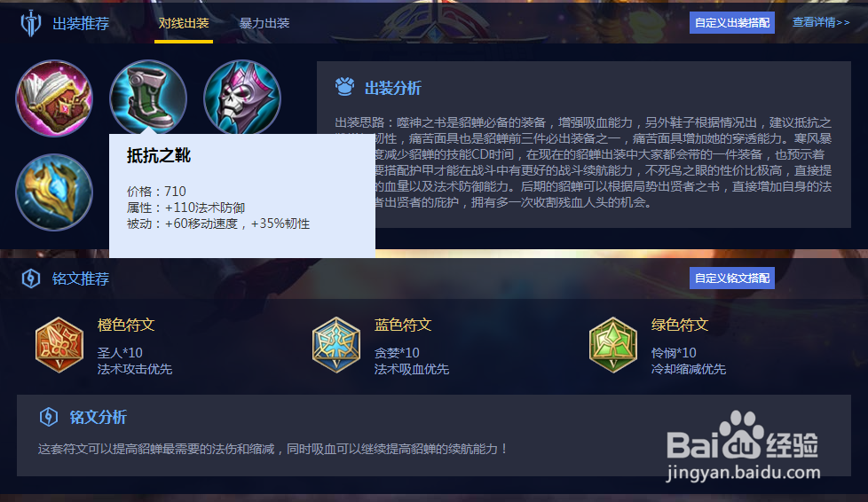Viewport: 868px width, 502px height.
Task: Switch to the 对线出装 tab
Action: [x=183, y=23]
